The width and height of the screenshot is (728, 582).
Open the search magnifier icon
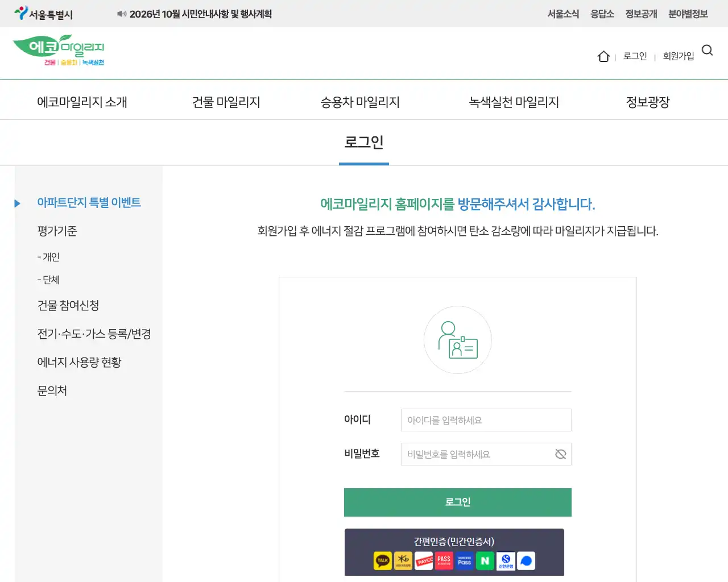708,50
